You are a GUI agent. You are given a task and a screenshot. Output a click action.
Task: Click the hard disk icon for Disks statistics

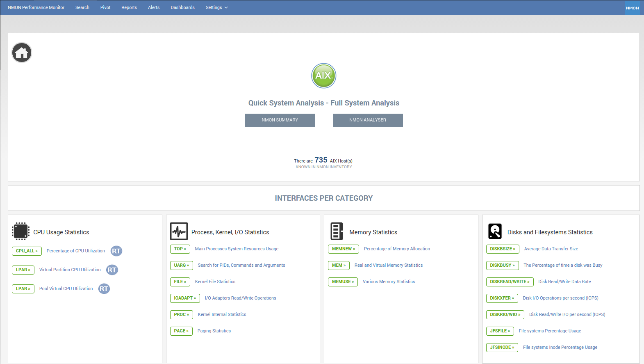tap(495, 231)
